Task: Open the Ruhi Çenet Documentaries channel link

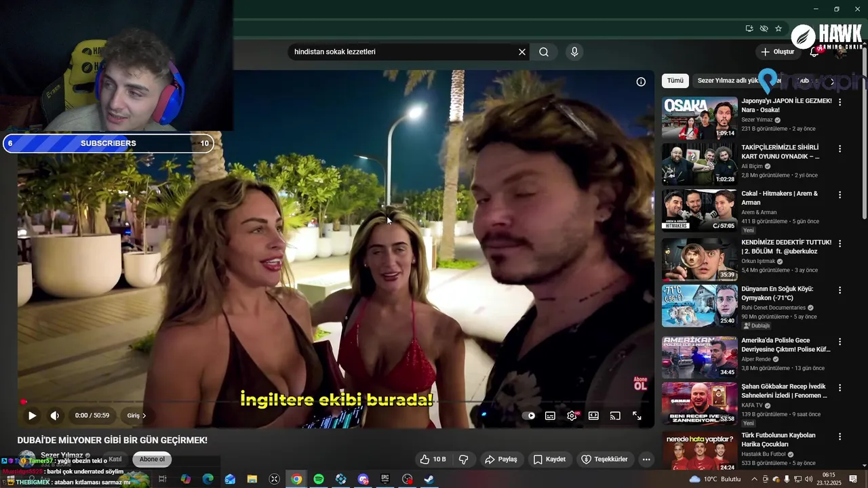Action: (x=773, y=308)
